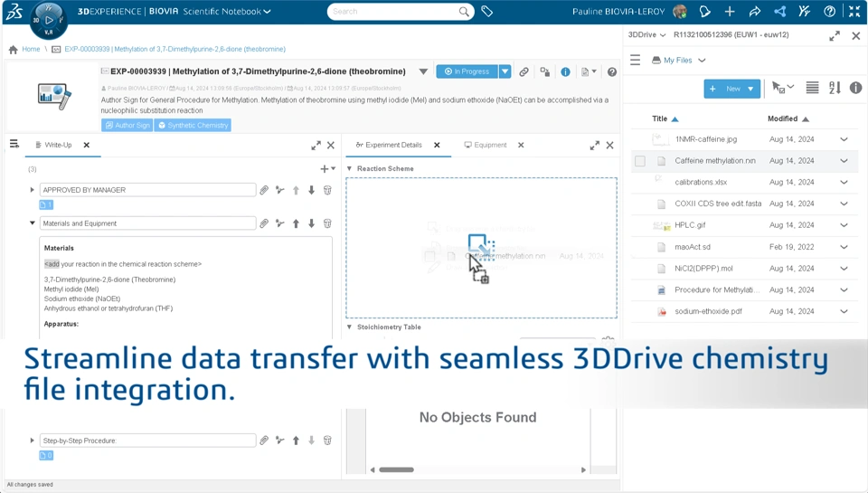Open the Scientific Notebook app dropdown
This screenshot has height=493, width=868.
[x=268, y=11]
